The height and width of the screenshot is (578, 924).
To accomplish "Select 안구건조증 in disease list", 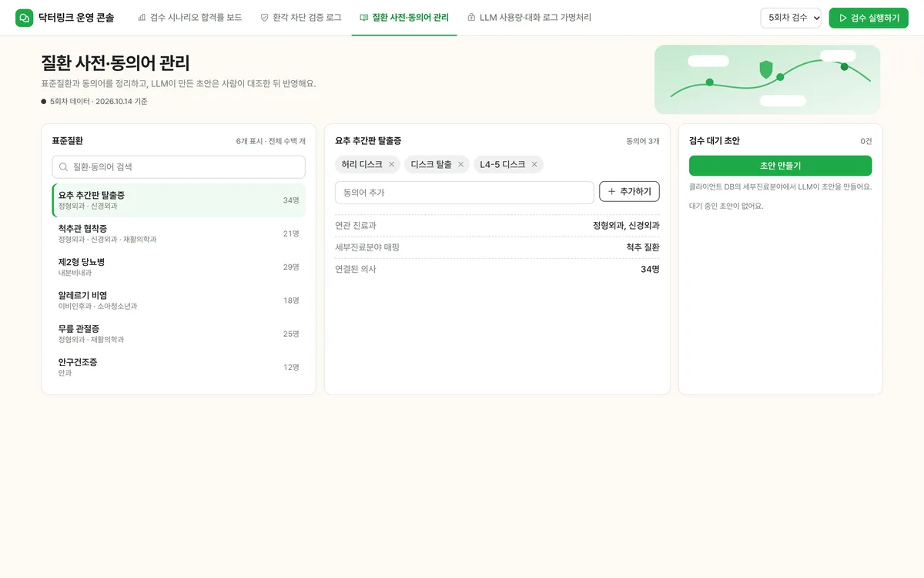I will 179,367.
